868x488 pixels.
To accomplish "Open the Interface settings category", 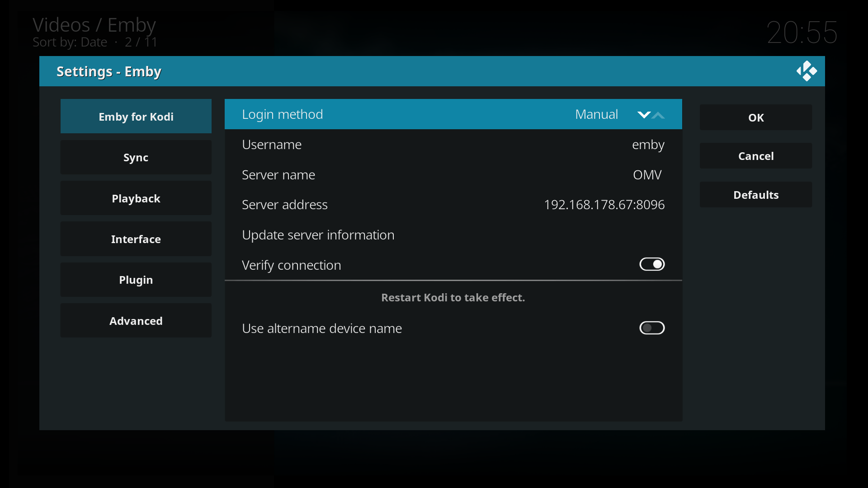I will [136, 239].
